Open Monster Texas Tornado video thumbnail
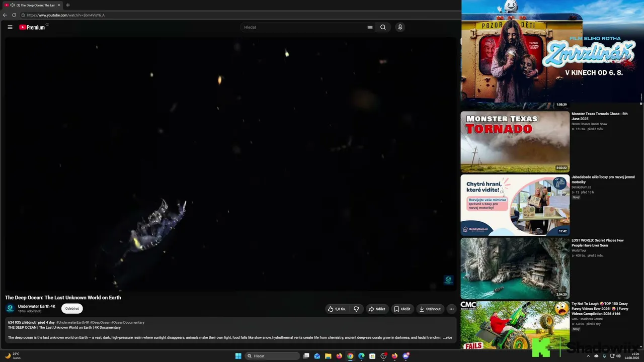 (515, 142)
